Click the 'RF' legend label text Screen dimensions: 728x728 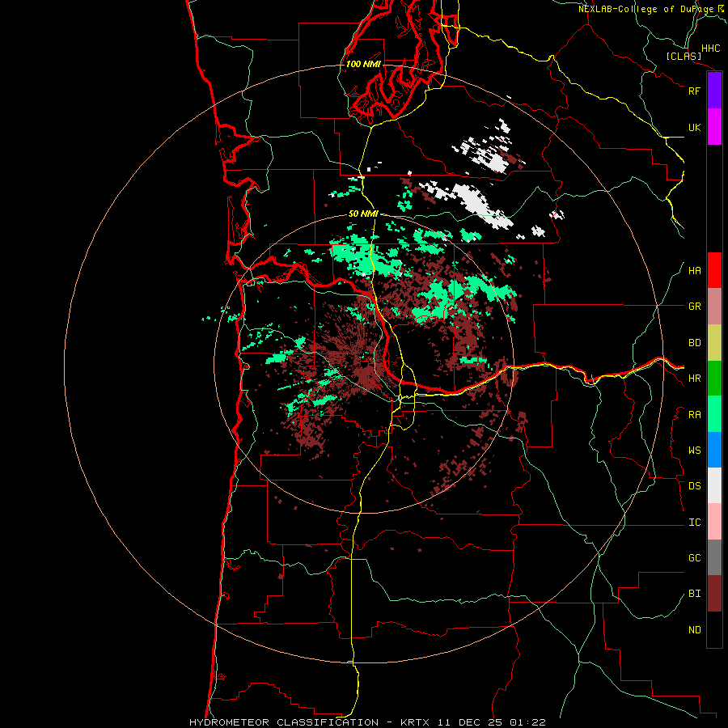click(x=694, y=91)
